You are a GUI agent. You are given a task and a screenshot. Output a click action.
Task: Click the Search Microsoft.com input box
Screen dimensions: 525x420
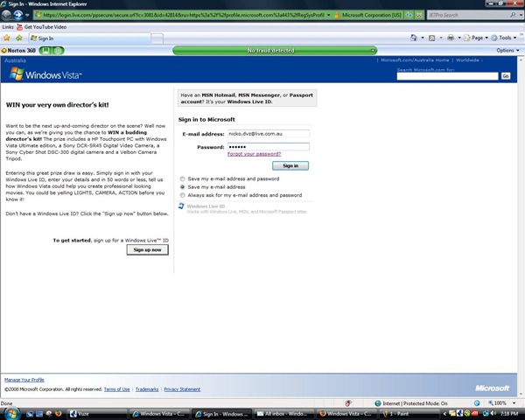tap(447, 76)
